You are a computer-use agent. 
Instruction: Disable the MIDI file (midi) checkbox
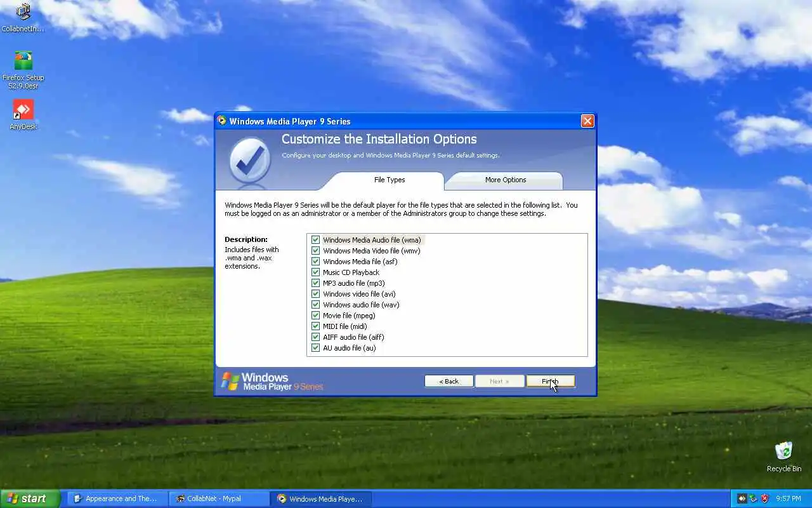[x=315, y=326]
